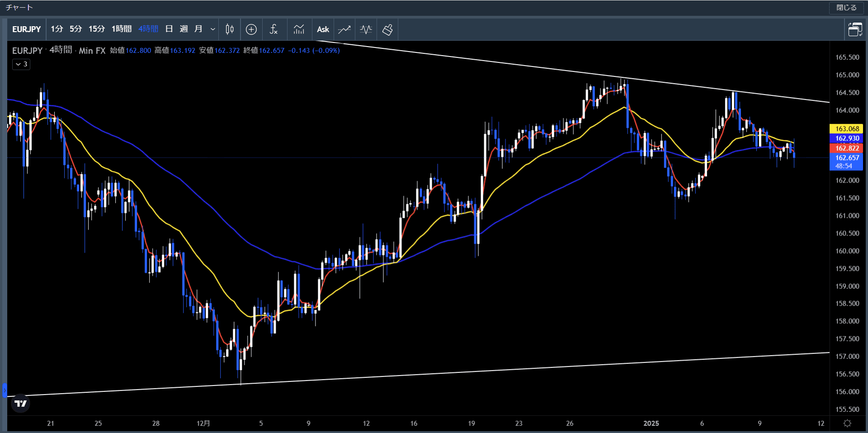The image size is (868, 433).
Task: Click the red 162.822 price label
Action: [x=846, y=148]
